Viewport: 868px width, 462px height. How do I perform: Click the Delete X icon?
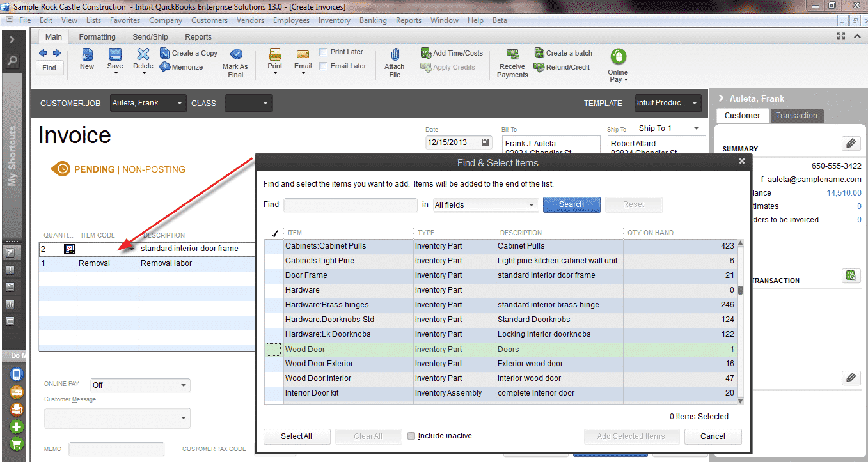tap(143, 54)
